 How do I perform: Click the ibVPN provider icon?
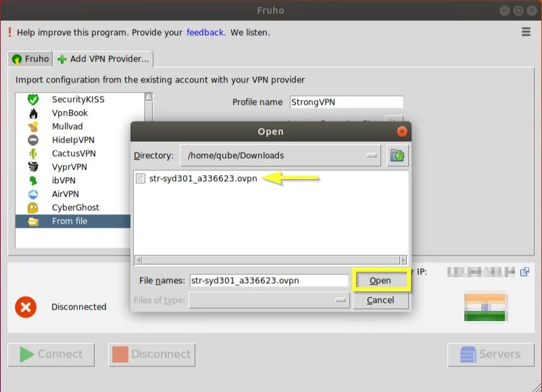pyautogui.click(x=33, y=180)
